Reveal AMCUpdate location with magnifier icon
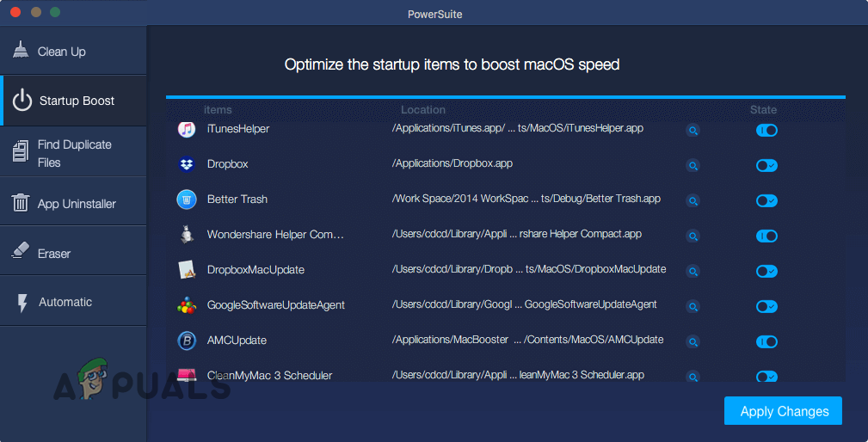Screen dimensions: 868x442 point(693,342)
